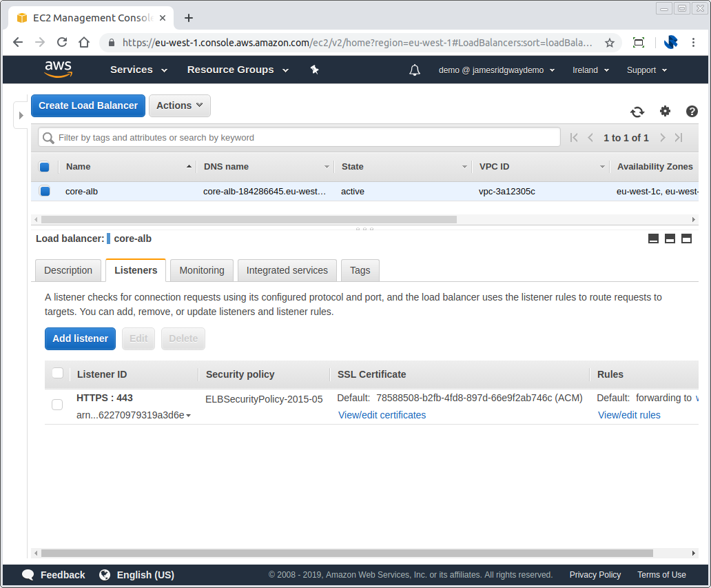Click the listeners pane bottom horizontal scrollbar

pyautogui.click(x=347, y=553)
